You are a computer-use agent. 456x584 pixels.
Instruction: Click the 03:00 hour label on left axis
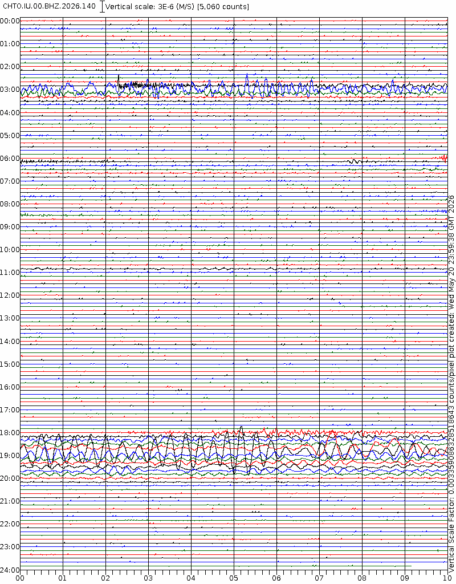point(10,89)
